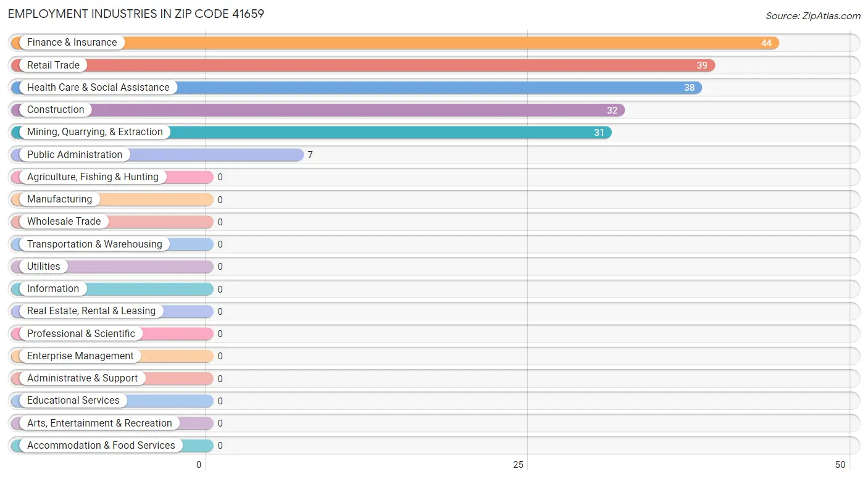Image resolution: width=868 pixels, height=479 pixels.
Task: Click Real Estate, Rental & Leasing label
Action: (x=91, y=311)
